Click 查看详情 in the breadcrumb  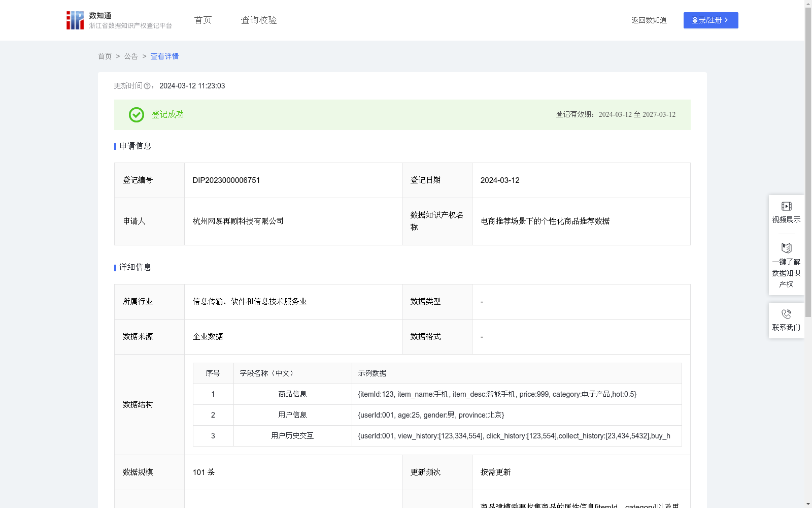tap(164, 56)
